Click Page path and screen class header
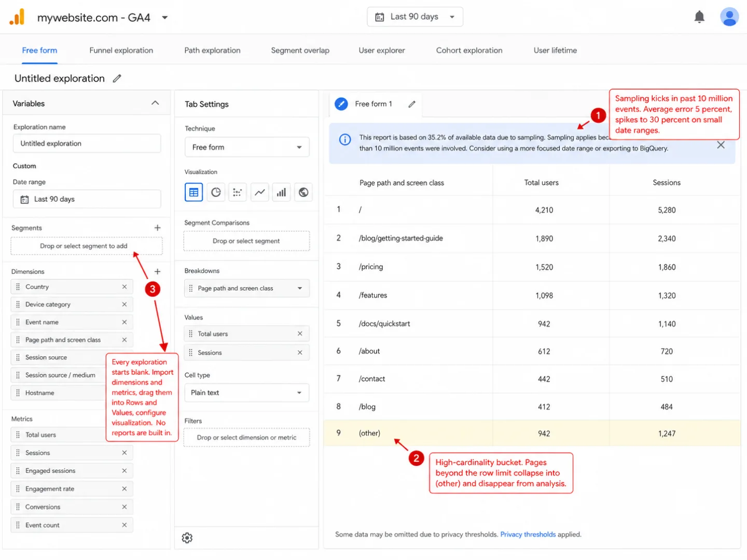The height and width of the screenshot is (560, 747). (x=402, y=183)
